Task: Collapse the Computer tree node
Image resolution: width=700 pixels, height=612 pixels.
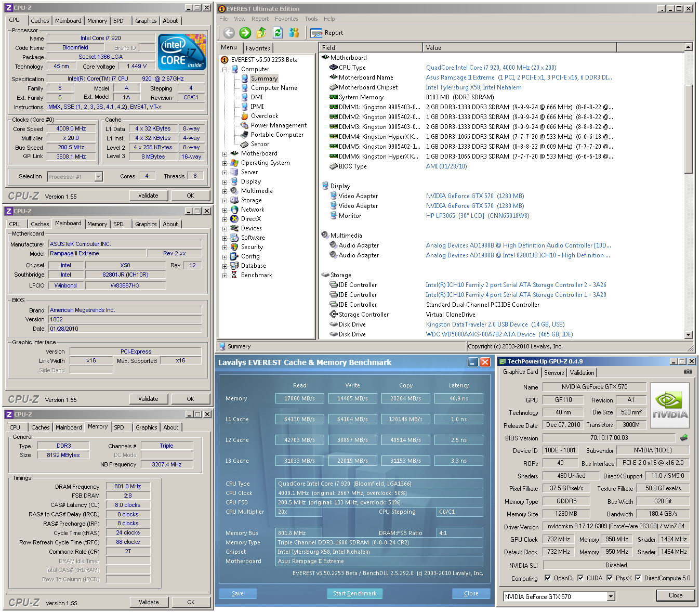Action: coord(225,69)
